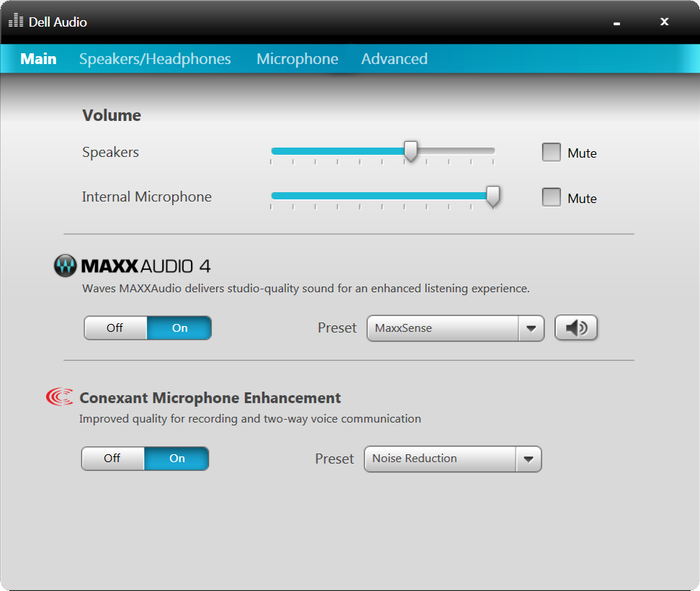Viewport: 700px width, 591px height.
Task: Switch Conexant Microphone Enhancement Off
Action: coord(112,459)
